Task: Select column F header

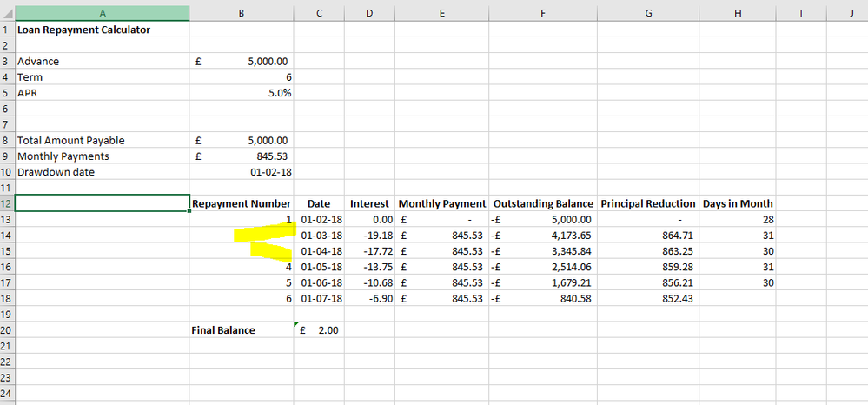Action: (x=543, y=14)
